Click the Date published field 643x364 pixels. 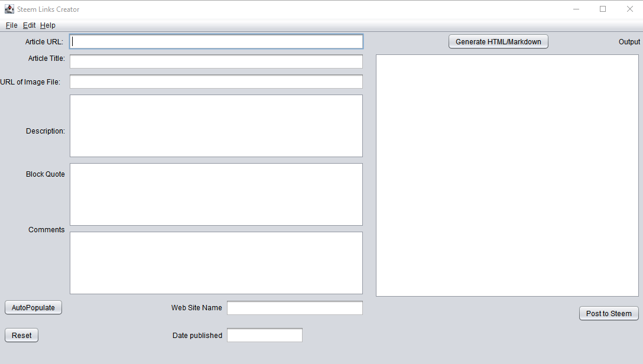pos(265,335)
